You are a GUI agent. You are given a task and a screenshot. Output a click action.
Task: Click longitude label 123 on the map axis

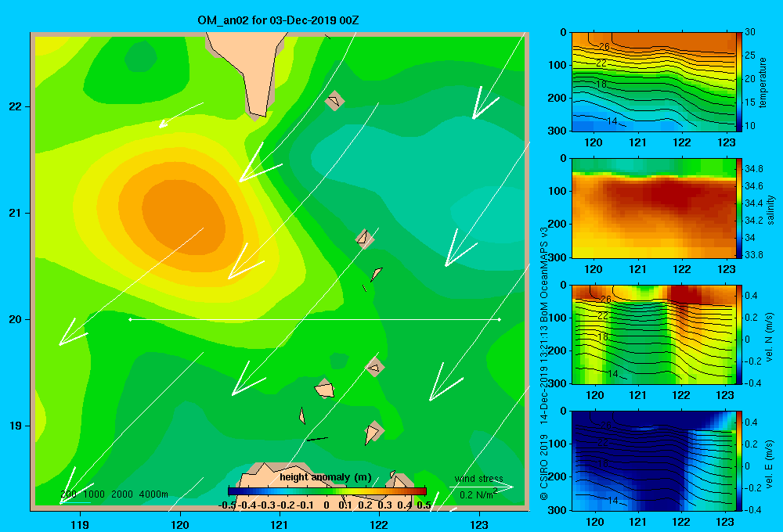[x=479, y=524]
